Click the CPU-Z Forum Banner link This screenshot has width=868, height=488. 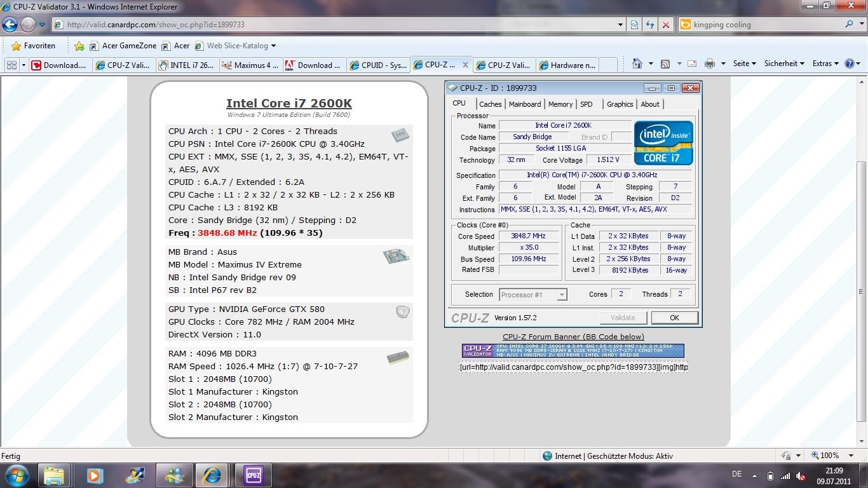(x=573, y=337)
